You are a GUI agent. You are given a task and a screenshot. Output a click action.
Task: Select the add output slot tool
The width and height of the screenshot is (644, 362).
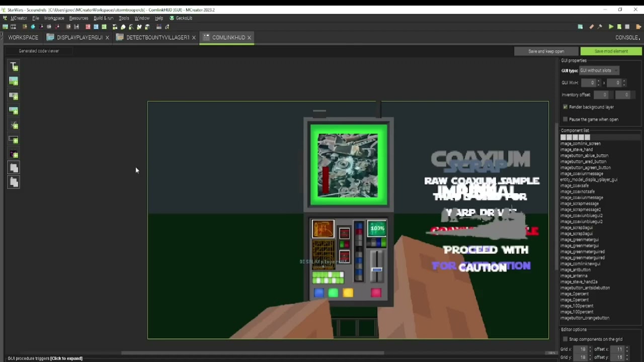point(14,182)
